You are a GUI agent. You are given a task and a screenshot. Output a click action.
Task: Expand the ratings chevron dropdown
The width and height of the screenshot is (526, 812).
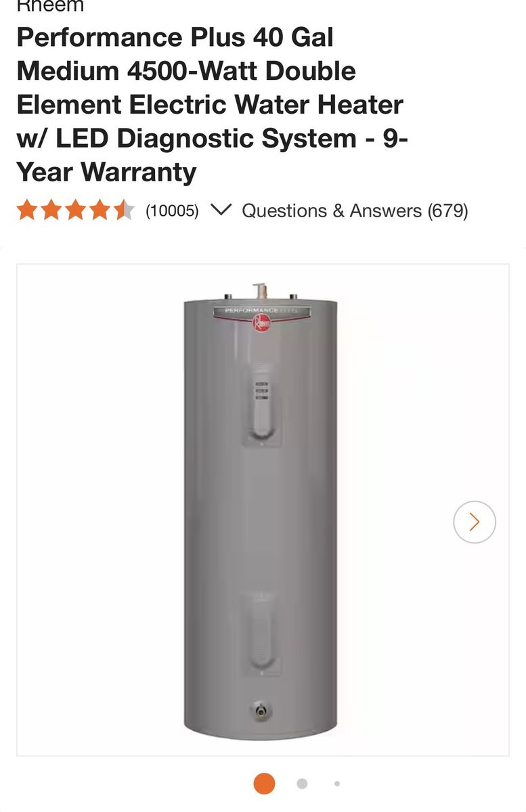tap(221, 210)
